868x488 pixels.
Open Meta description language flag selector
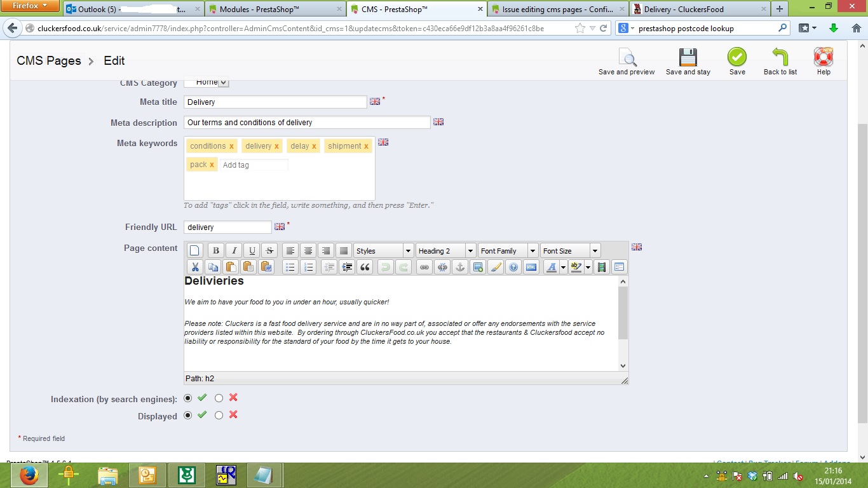click(438, 121)
